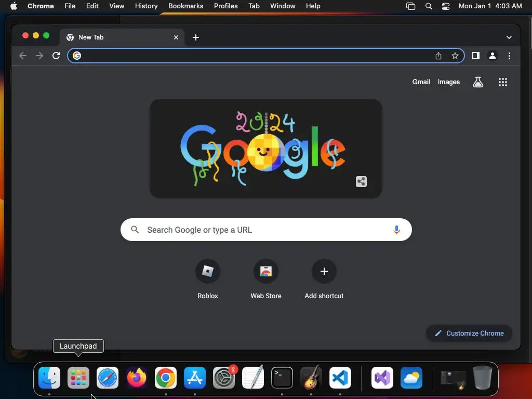Open System Settings from the Dock
This screenshot has height=399, width=532.
(x=224, y=378)
